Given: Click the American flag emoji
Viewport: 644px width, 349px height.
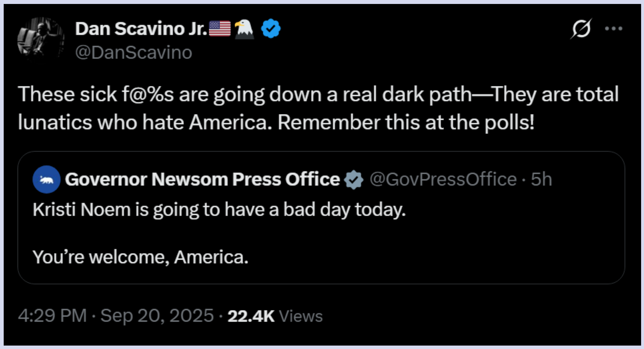Looking at the screenshot, I should click(220, 29).
